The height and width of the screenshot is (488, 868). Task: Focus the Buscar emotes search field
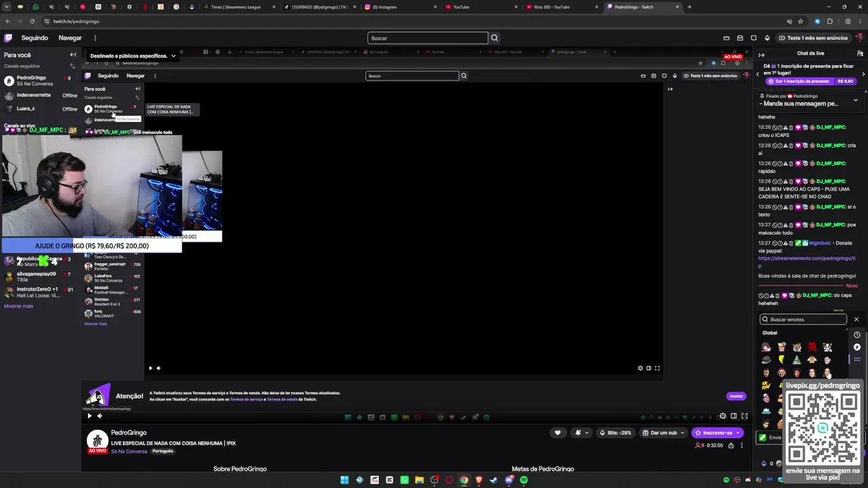coord(804,319)
